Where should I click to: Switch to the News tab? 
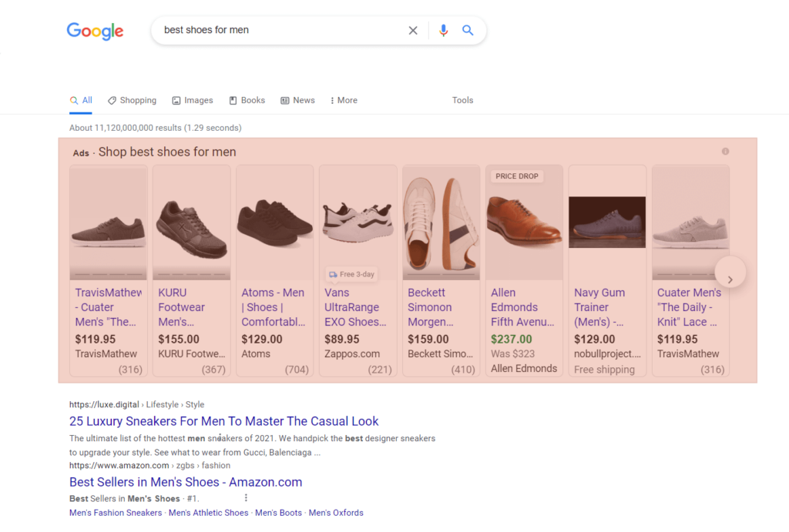pos(298,100)
